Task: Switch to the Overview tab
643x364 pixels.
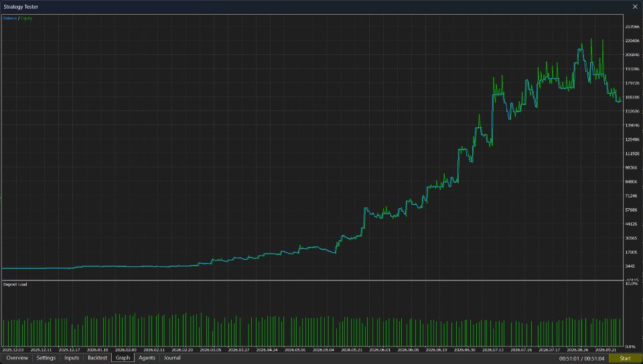Action: 17,358
